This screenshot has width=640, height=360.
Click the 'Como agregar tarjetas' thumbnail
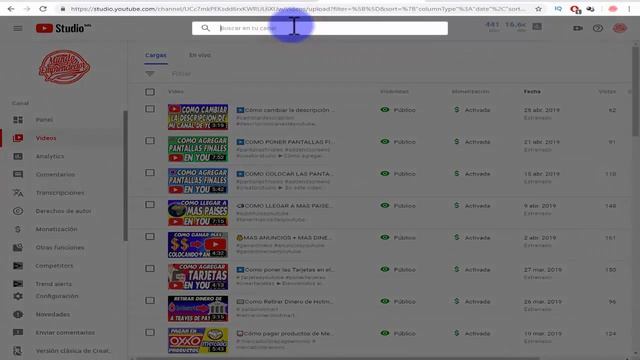198,276
